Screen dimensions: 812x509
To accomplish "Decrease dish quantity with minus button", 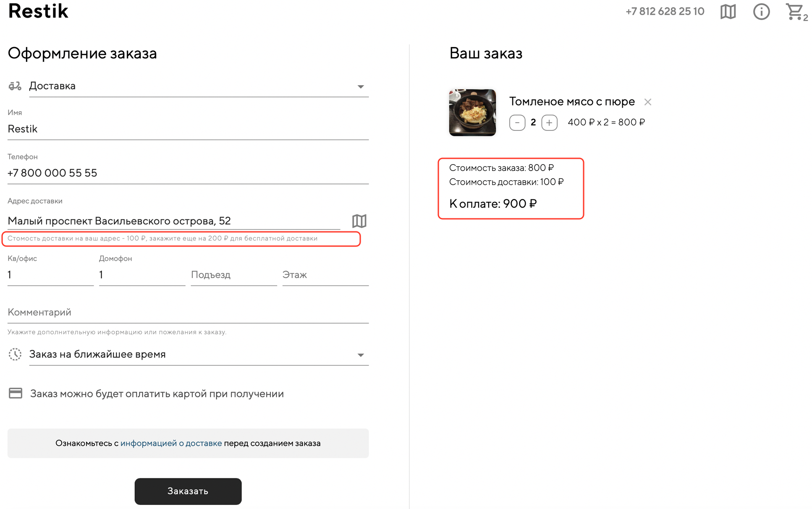I will tap(517, 123).
